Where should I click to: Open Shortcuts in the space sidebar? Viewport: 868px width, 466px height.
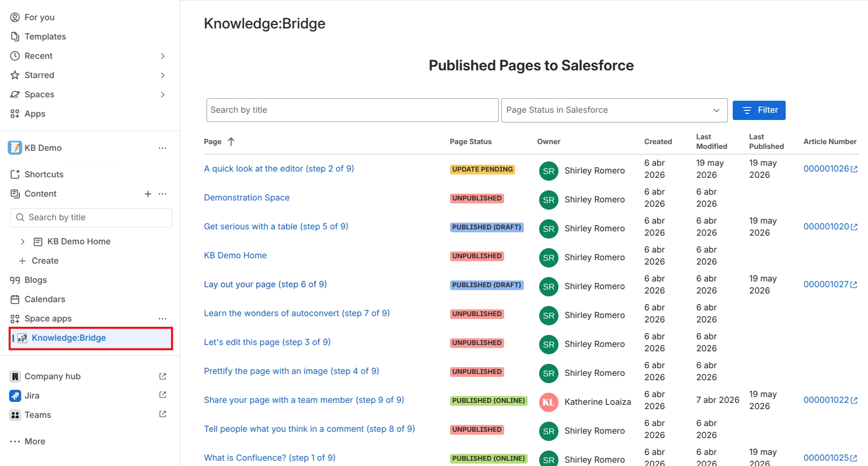[x=44, y=174]
